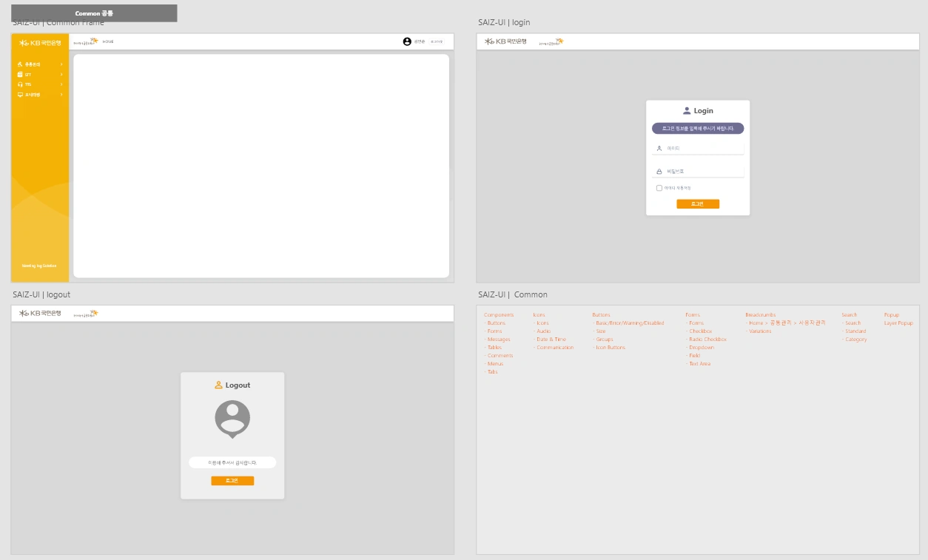Click the orange login button on the Login card
This screenshot has height=560, width=928.
698,204
